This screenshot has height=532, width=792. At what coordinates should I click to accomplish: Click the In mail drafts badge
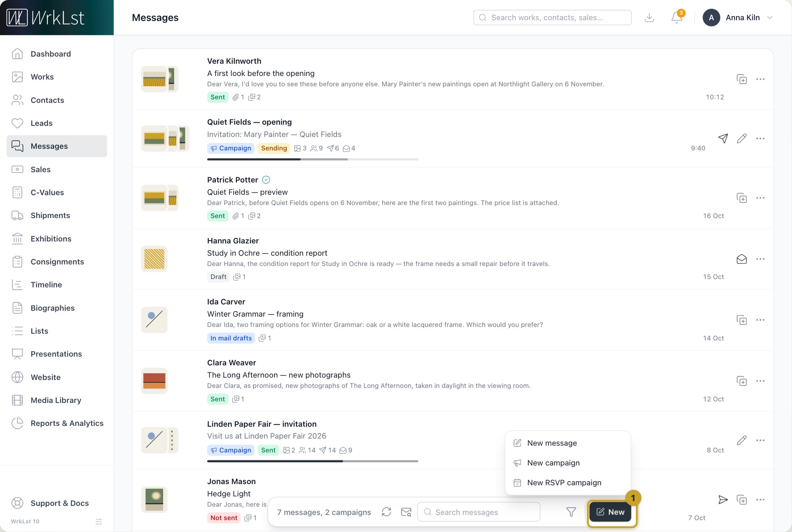pos(231,338)
